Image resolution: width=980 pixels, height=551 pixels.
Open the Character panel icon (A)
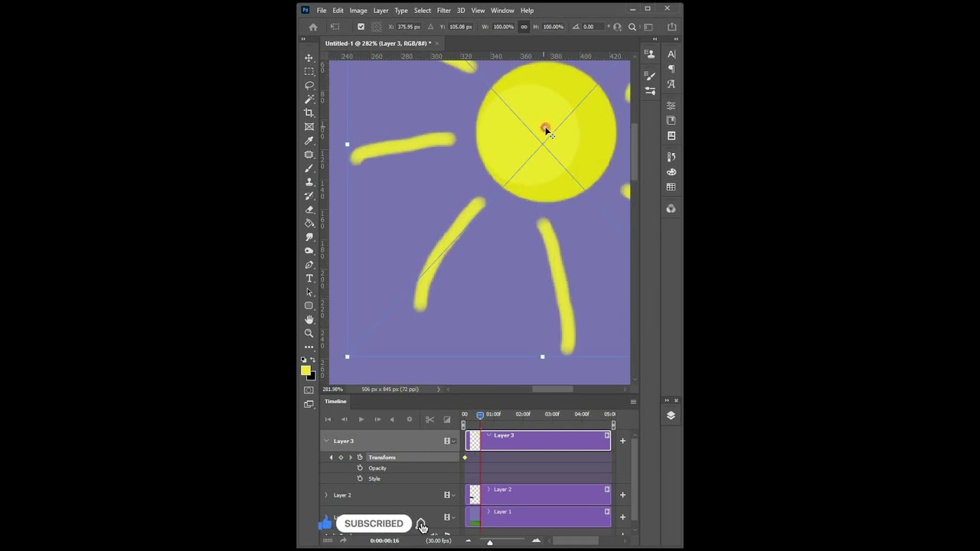click(671, 54)
